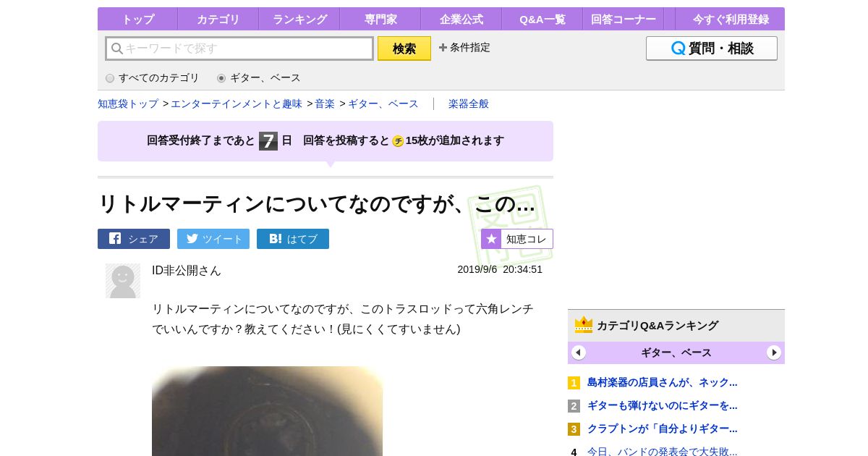The width and height of the screenshot is (868, 456).
Task: Follow the 音楽 breadcrumb link
Action: (325, 104)
